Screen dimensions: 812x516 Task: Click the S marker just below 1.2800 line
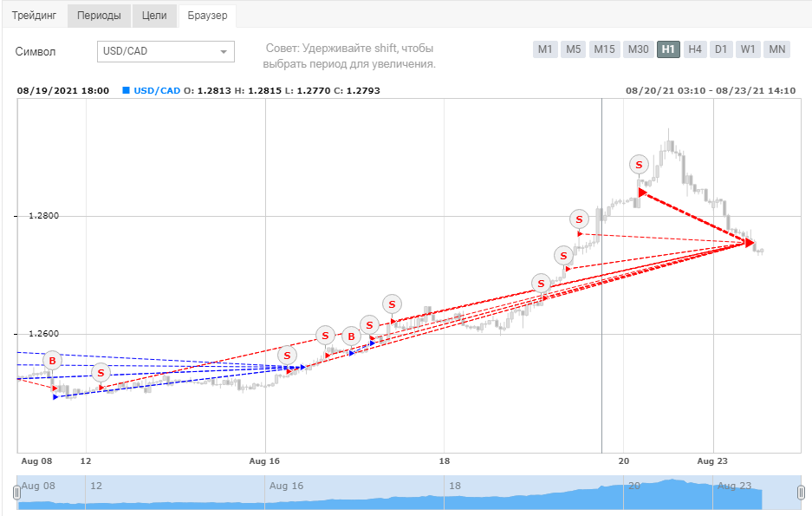580,219
